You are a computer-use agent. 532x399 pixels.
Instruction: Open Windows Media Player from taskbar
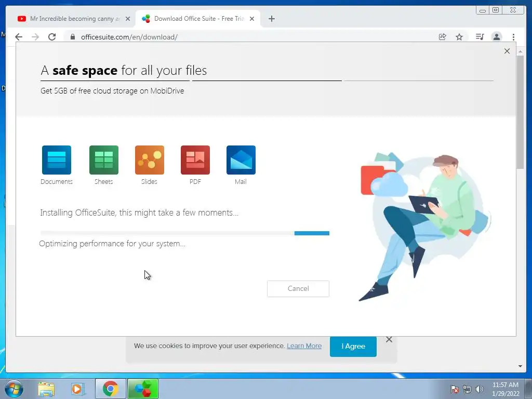point(78,389)
